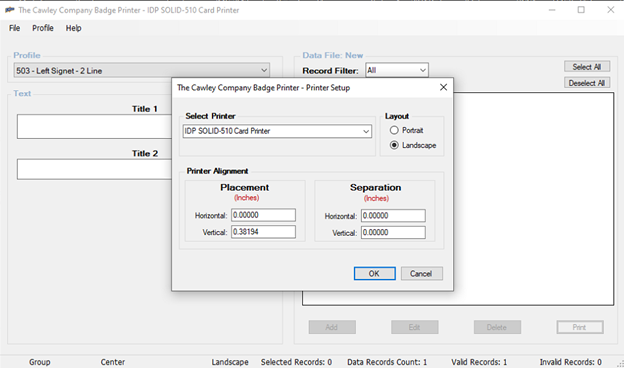The height and width of the screenshot is (368, 624).
Task: Click the 'Invalid Records: 0' status text
Action: tap(570, 362)
